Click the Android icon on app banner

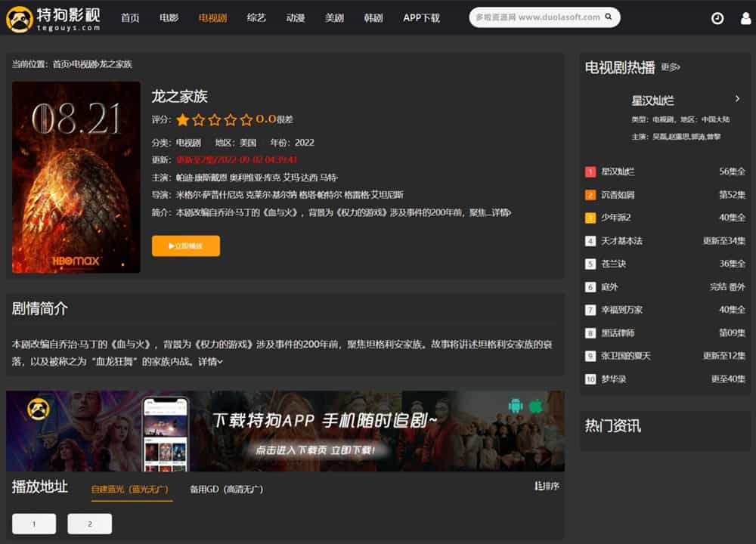pos(516,406)
